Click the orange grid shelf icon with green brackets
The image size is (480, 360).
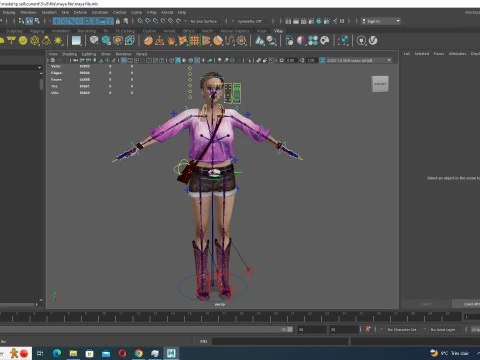tap(195, 41)
